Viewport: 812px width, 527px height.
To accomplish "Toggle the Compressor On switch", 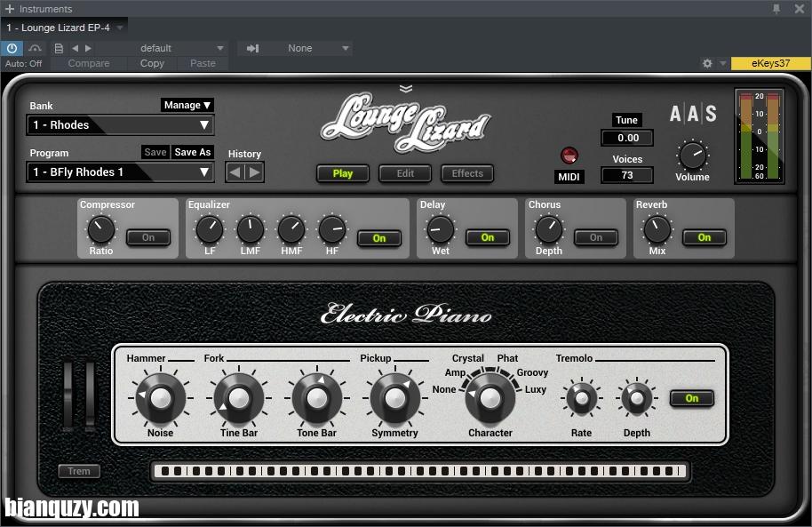I will pyautogui.click(x=148, y=237).
